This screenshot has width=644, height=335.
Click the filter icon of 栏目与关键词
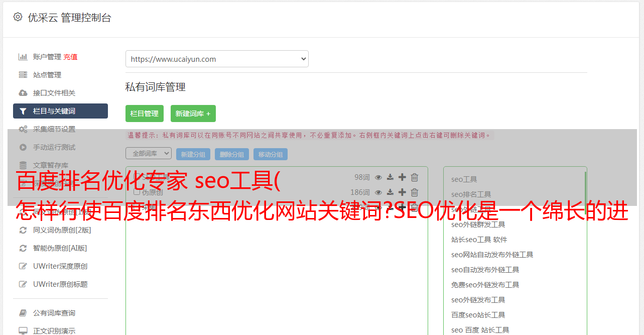23,111
